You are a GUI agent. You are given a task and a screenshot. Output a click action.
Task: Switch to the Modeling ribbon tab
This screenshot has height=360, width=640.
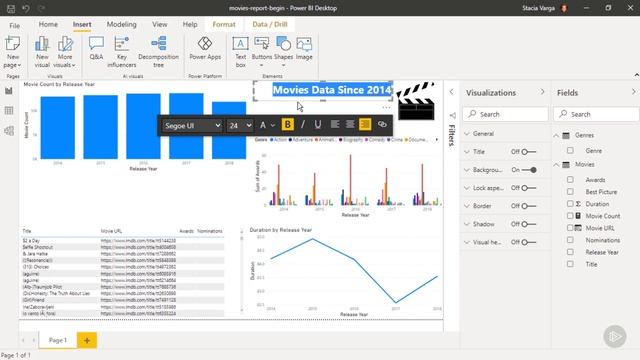pos(122,24)
